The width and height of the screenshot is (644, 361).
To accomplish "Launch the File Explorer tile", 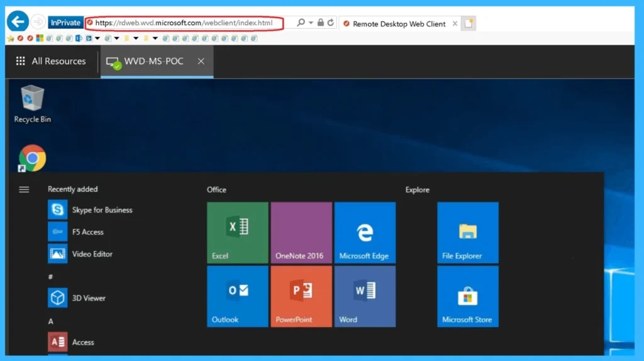I will 468,233.
